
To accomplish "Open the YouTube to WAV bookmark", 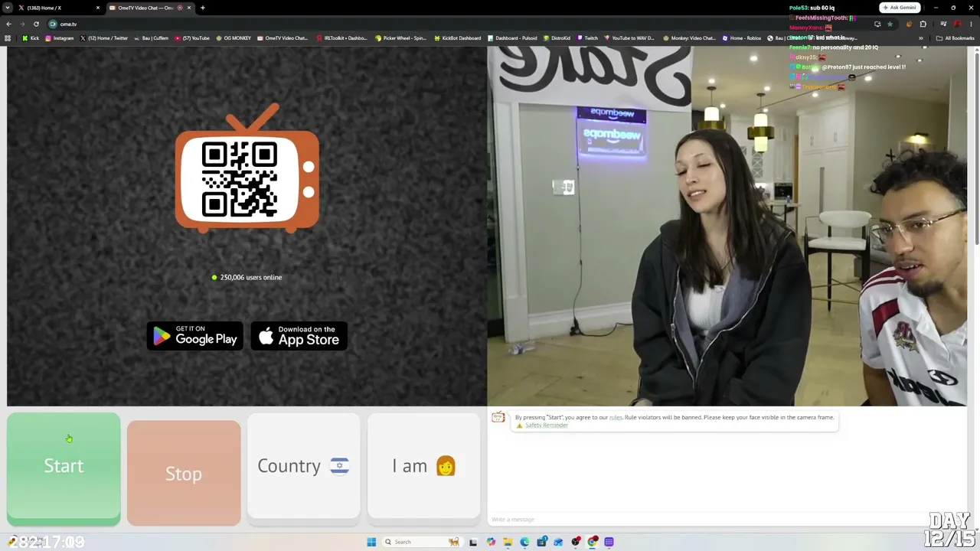I will [x=630, y=38].
